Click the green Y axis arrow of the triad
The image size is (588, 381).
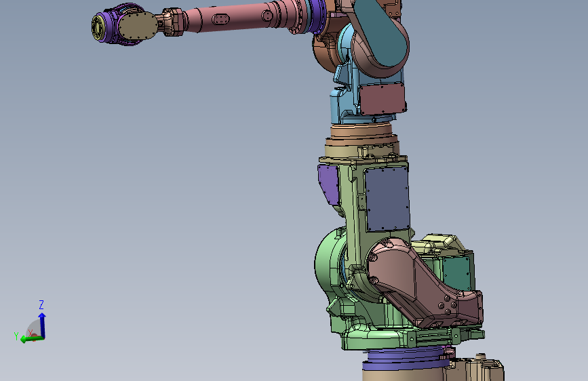tap(31, 339)
